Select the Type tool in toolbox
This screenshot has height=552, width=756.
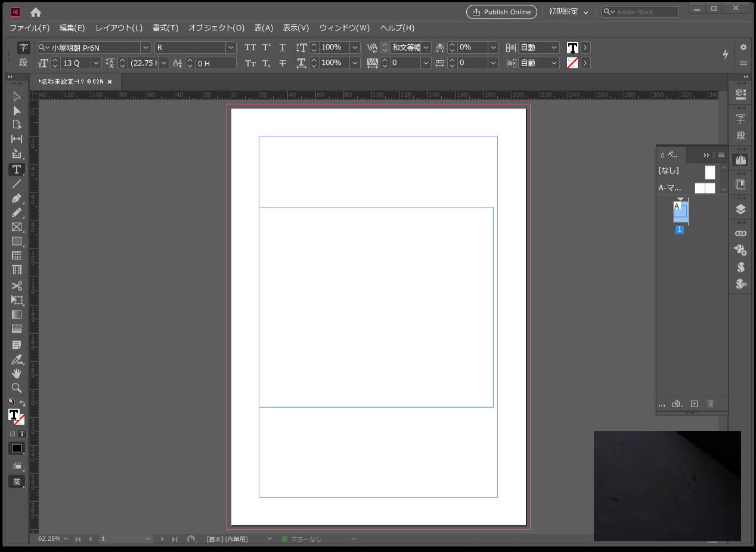[17, 170]
